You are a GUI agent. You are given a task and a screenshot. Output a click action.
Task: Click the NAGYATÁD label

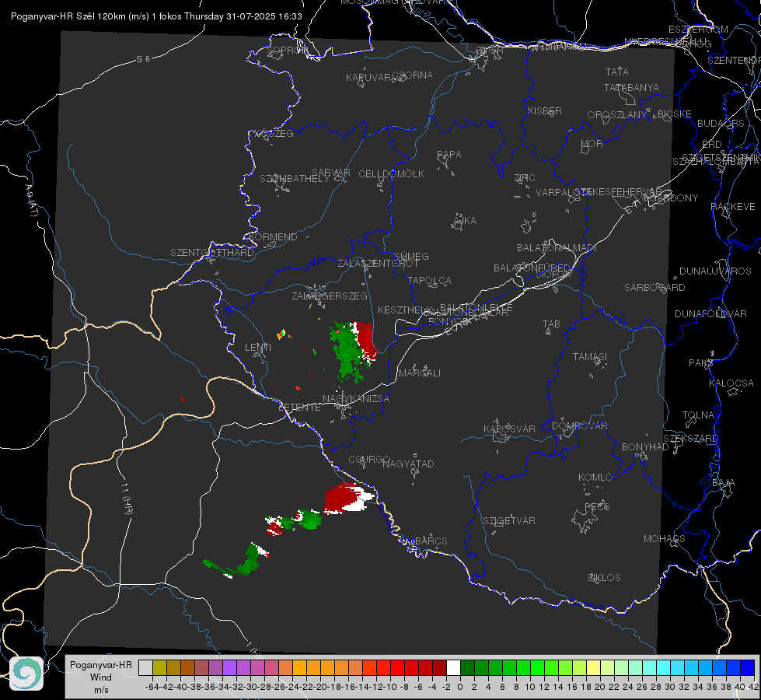pos(408,464)
